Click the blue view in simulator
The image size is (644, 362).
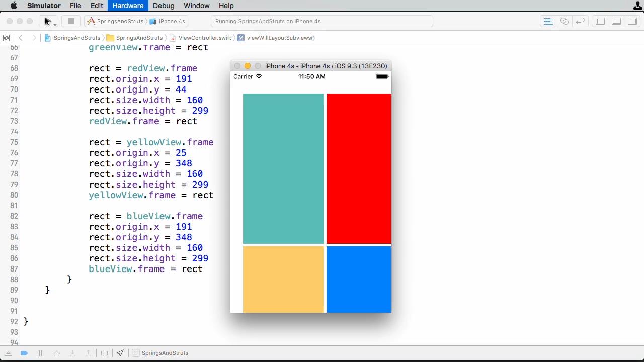point(359,280)
